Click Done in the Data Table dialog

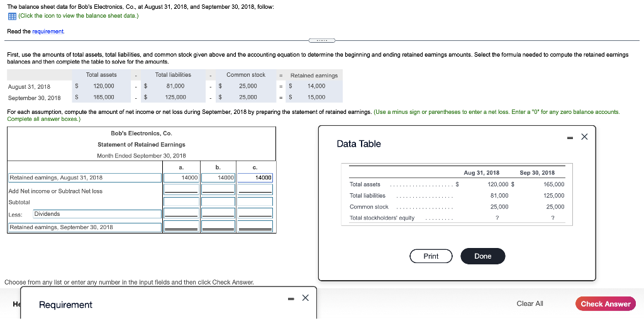482,256
